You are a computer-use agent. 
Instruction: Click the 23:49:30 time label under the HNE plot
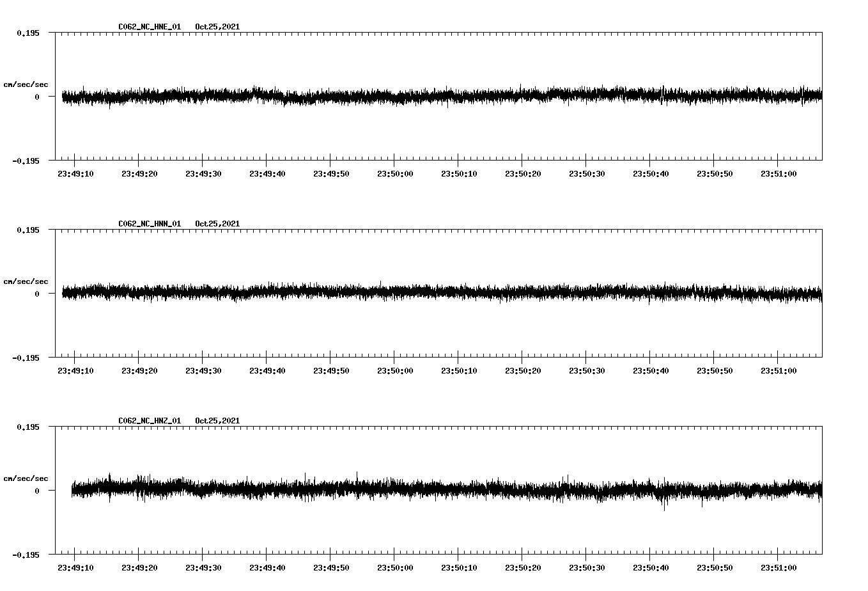(x=203, y=173)
